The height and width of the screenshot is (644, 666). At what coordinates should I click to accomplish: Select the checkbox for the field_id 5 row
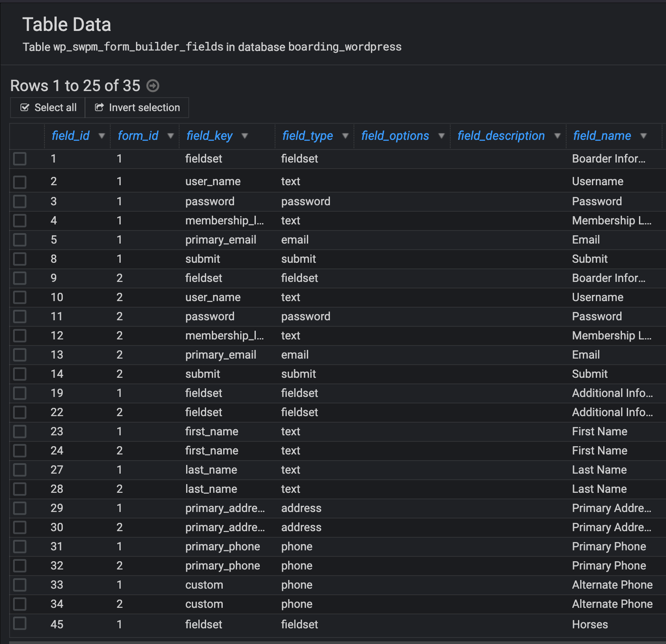pyautogui.click(x=20, y=240)
